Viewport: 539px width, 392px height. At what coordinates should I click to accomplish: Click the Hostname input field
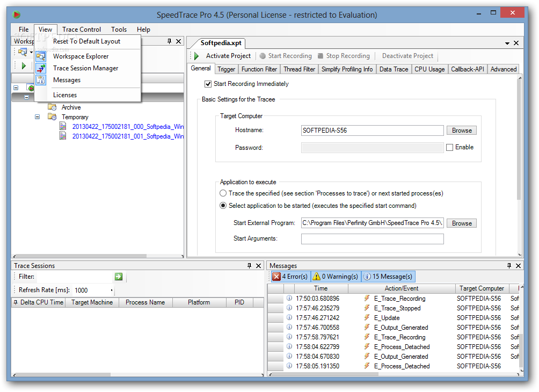372,130
